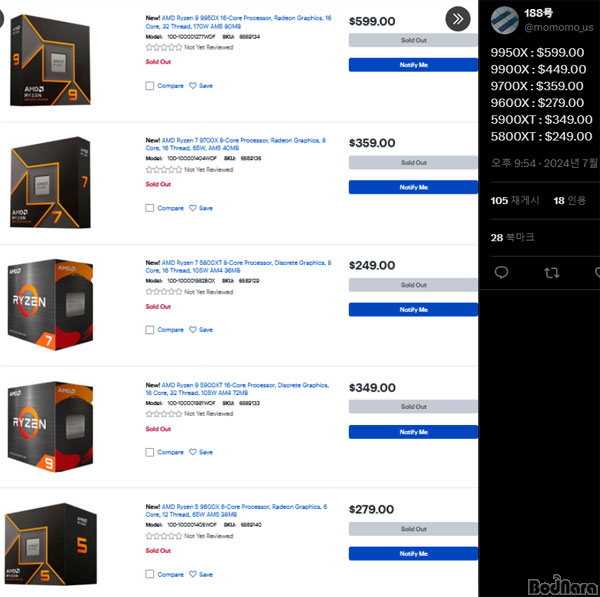Open the AMD Ryzen 9 5900XT product link
Viewport: 600px width, 597px height.
coord(237,389)
